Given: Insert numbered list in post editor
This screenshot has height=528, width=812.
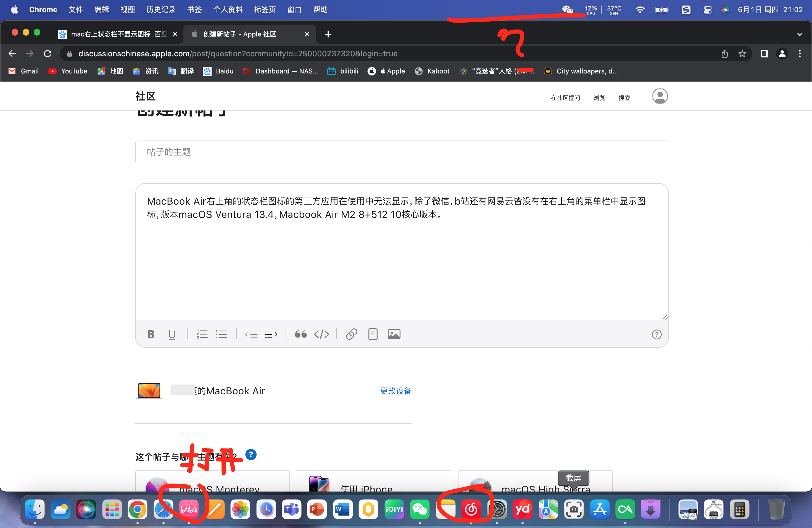Looking at the screenshot, I should (x=202, y=334).
